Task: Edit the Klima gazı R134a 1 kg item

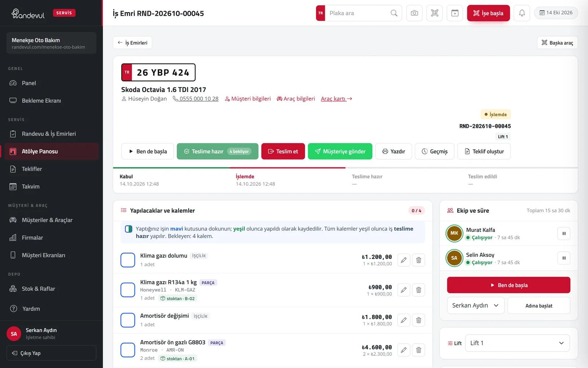Action: (404, 290)
